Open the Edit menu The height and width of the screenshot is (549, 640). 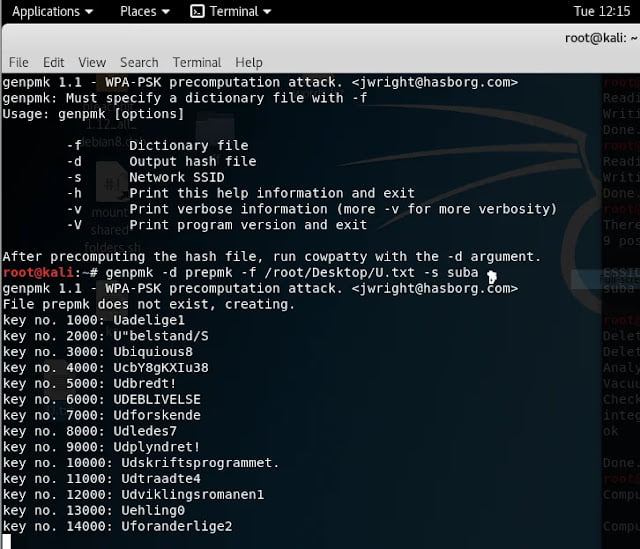click(x=53, y=62)
